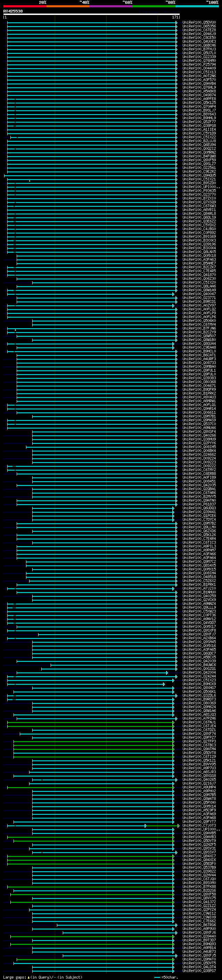This screenshot has width=222, height=980.
Task: Click the 171 query length label
Action: click(x=175, y=17)
